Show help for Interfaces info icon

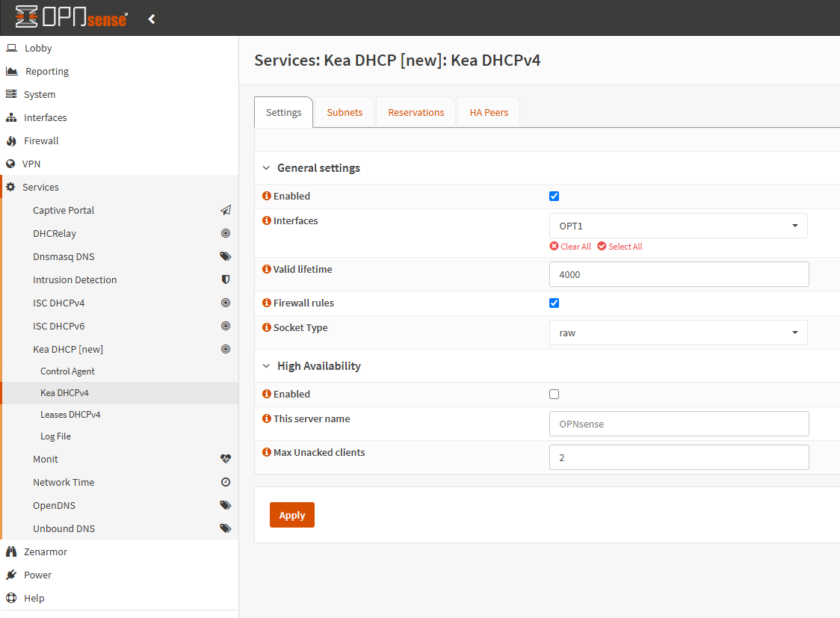(266, 220)
